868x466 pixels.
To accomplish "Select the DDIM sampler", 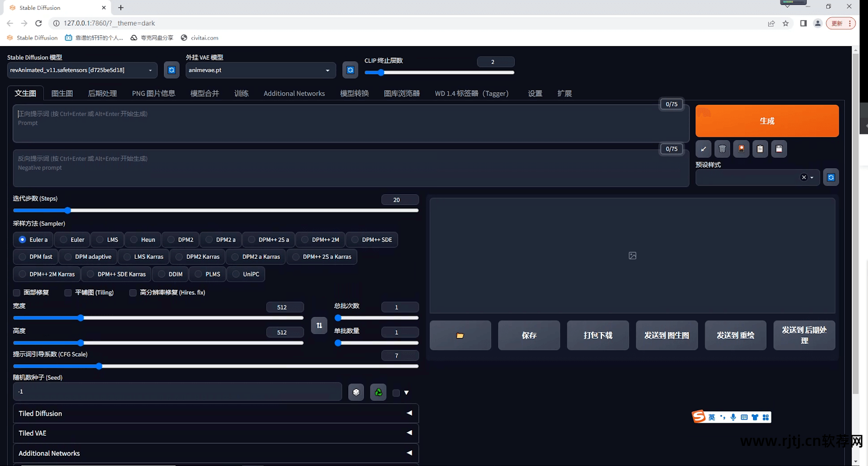I will pos(170,275).
